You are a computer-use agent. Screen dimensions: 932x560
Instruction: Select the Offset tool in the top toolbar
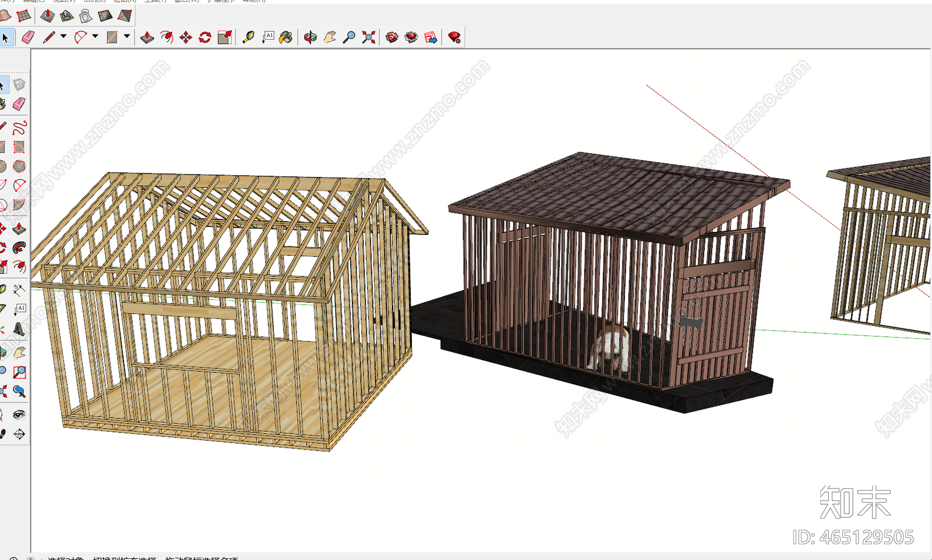[x=167, y=38]
